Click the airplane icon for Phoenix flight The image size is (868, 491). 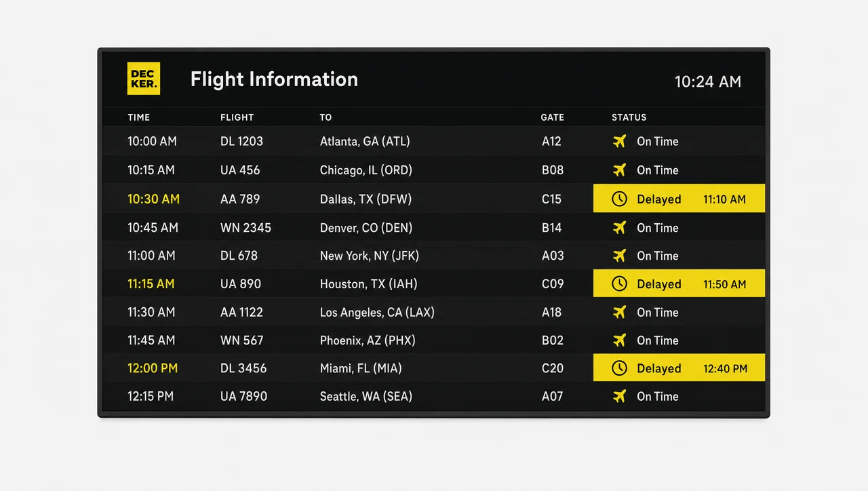point(619,340)
